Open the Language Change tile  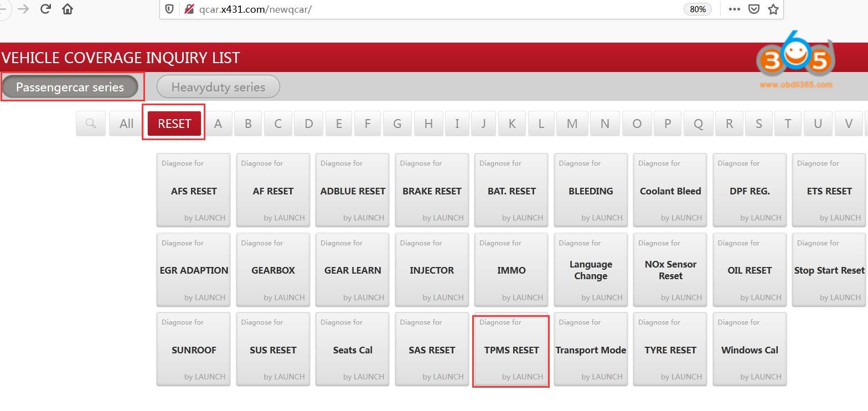(x=591, y=270)
